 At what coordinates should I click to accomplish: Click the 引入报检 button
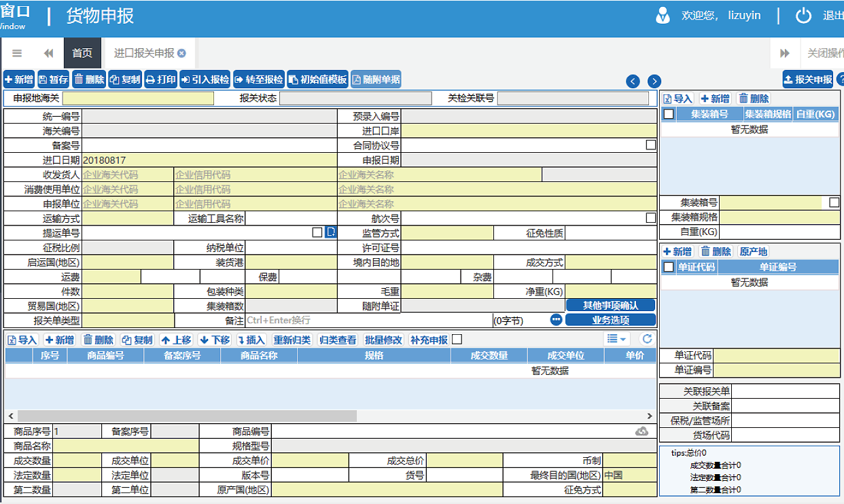coord(205,79)
